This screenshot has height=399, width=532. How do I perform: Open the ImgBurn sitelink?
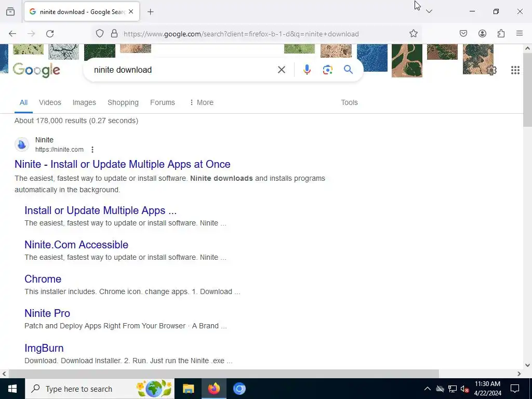pyautogui.click(x=44, y=348)
